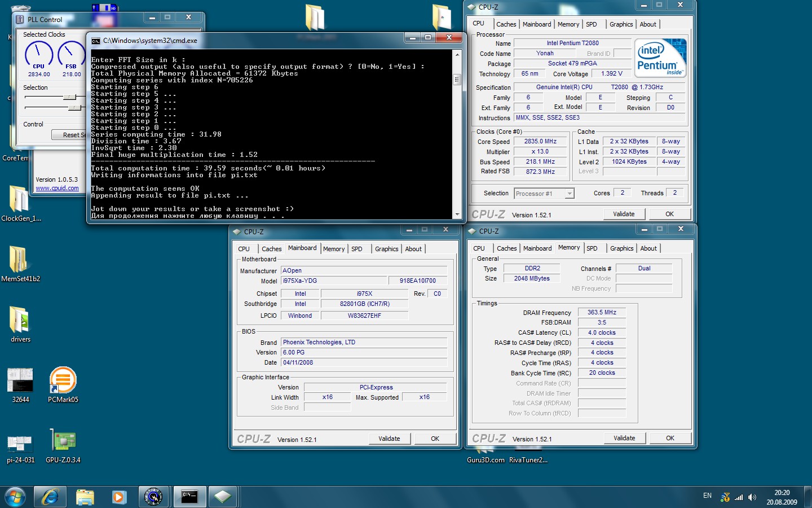Open About tab in CPU window
The image size is (812, 508).
coord(648,24)
